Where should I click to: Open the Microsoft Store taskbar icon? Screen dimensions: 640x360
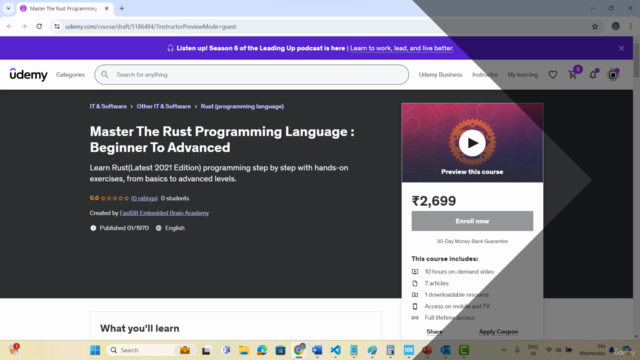(x=280, y=350)
